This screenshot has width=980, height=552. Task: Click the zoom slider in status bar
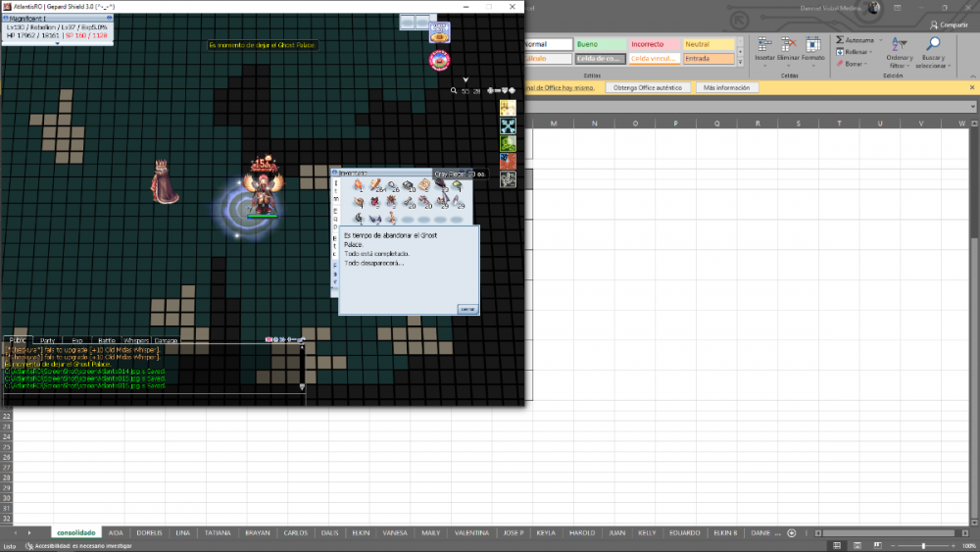click(923, 545)
